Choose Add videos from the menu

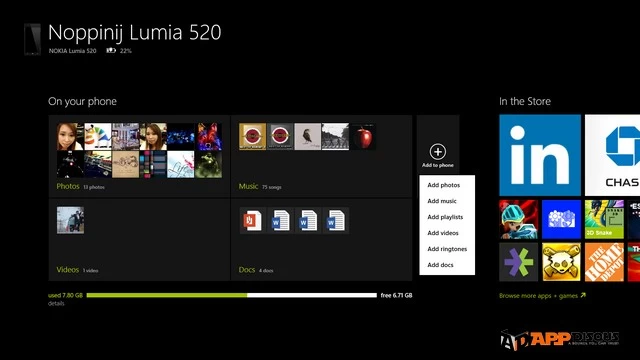(443, 233)
